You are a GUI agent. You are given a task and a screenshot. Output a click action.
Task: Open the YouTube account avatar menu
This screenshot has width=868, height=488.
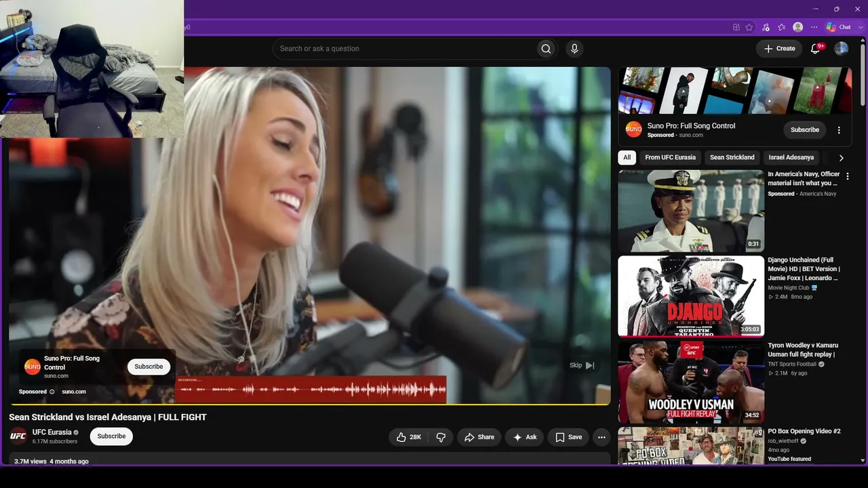(841, 49)
